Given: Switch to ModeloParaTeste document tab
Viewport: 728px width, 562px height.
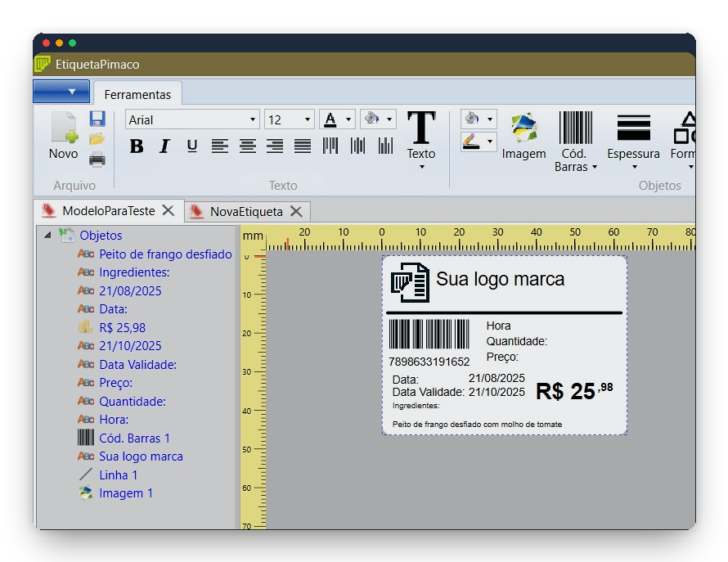Looking at the screenshot, I should [109, 211].
